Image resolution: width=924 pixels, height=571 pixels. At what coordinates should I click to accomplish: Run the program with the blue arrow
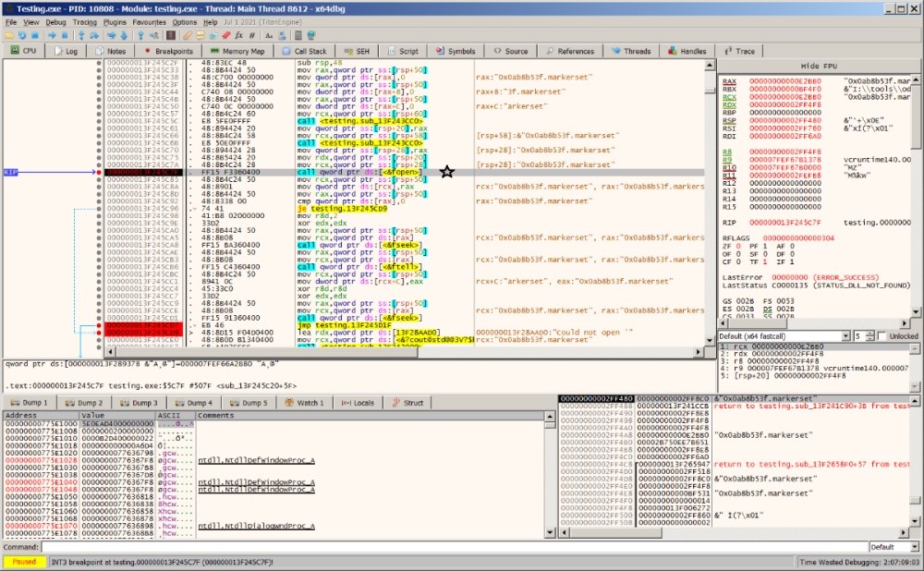click(52, 34)
